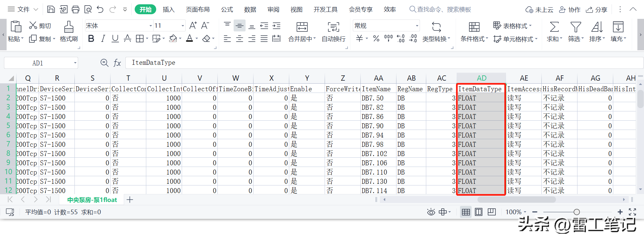Open Conditional Formatting (条件格式) icon
The image size is (644, 240).
(474, 27)
